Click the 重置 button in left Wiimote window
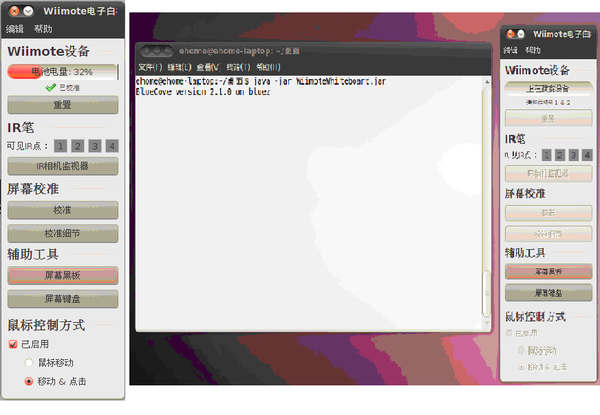This screenshot has width=600, height=415. (x=63, y=105)
